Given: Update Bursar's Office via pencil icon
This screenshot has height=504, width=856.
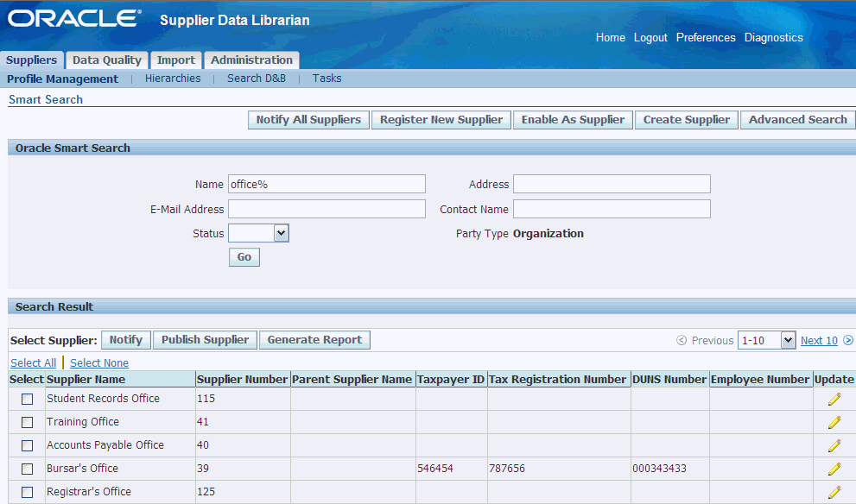Looking at the screenshot, I should (834, 469).
